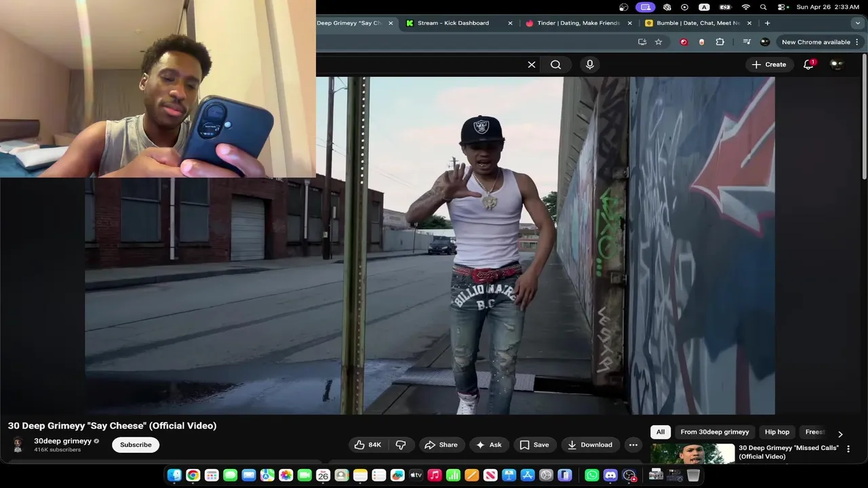Like the video with 84K likes
The image size is (868, 488).
368,445
